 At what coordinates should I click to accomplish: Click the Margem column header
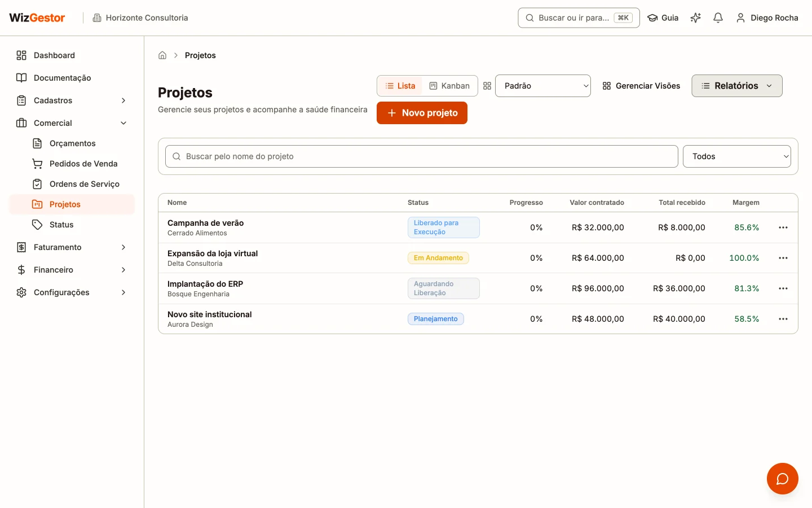coord(745,203)
